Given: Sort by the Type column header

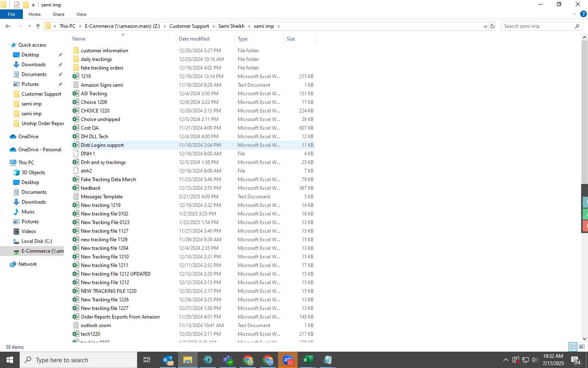Looking at the screenshot, I should (259, 39).
